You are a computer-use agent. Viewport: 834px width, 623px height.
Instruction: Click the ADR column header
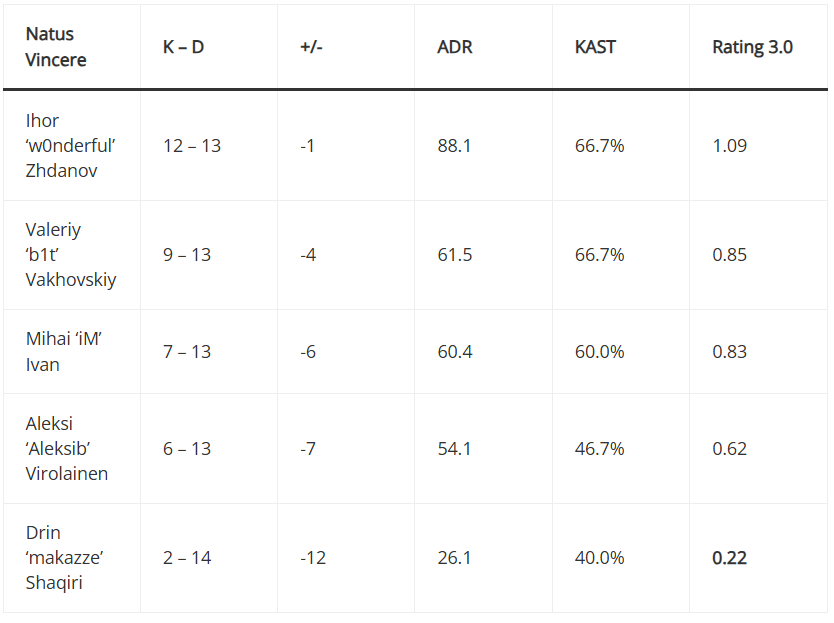click(455, 47)
